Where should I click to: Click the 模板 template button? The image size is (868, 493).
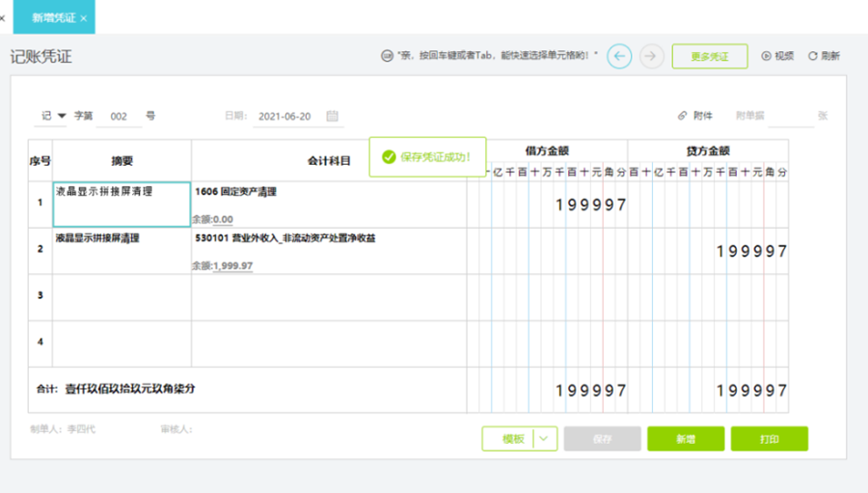[513, 439]
